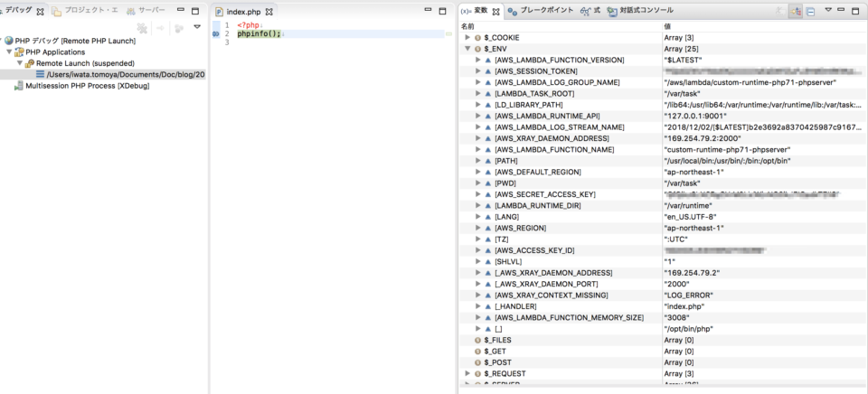
Task: Collapse the $_ENV array node
Action: click(467, 49)
